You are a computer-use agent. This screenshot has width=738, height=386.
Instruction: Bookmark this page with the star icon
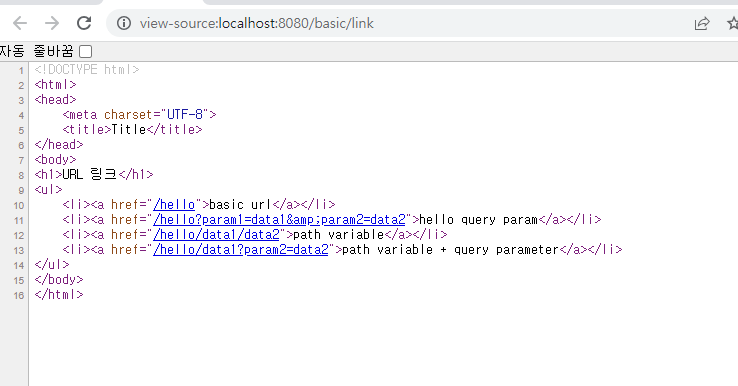click(x=733, y=23)
